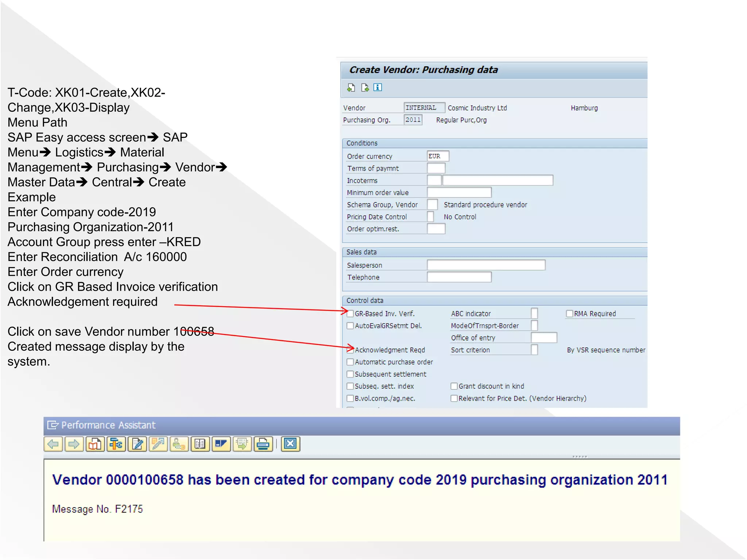This screenshot has width=747, height=560.
Task: Click the user key authorization icon
Action: [179, 444]
